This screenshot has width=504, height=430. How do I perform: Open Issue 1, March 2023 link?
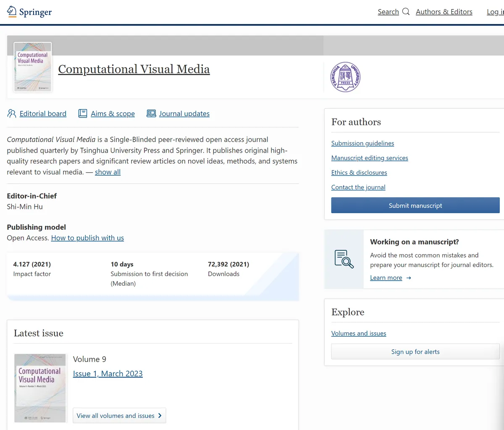pos(108,374)
